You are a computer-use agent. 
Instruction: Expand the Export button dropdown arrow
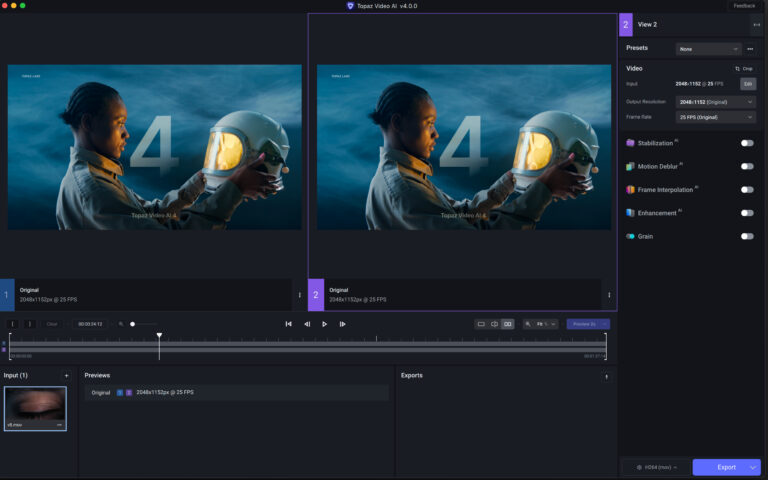(x=754, y=467)
